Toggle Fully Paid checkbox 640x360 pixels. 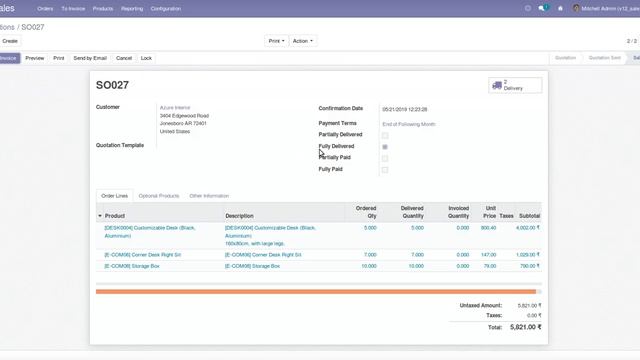[x=385, y=169]
